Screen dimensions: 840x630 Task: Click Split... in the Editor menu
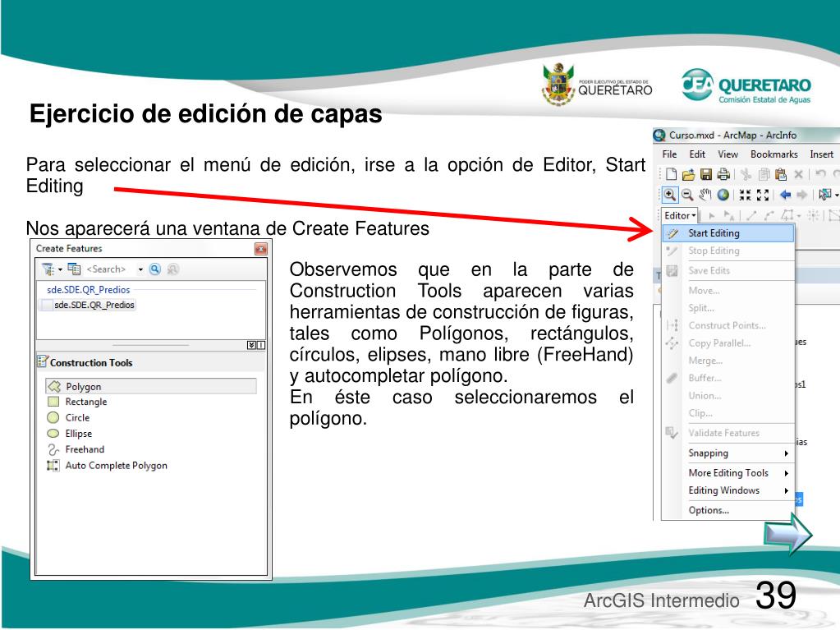point(728,308)
